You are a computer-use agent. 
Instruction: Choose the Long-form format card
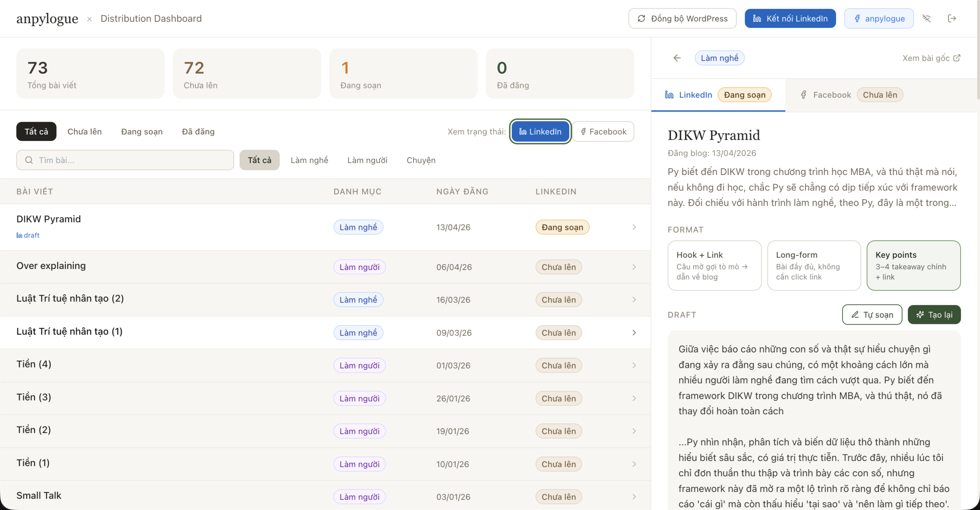[x=814, y=265]
